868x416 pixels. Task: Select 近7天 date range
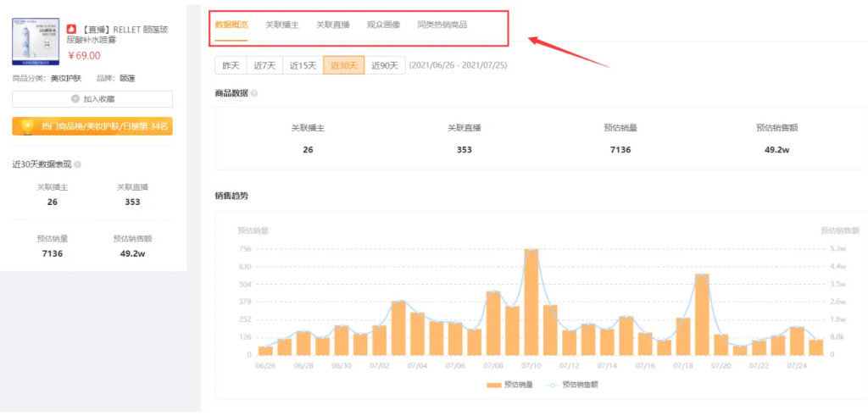click(264, 65)
